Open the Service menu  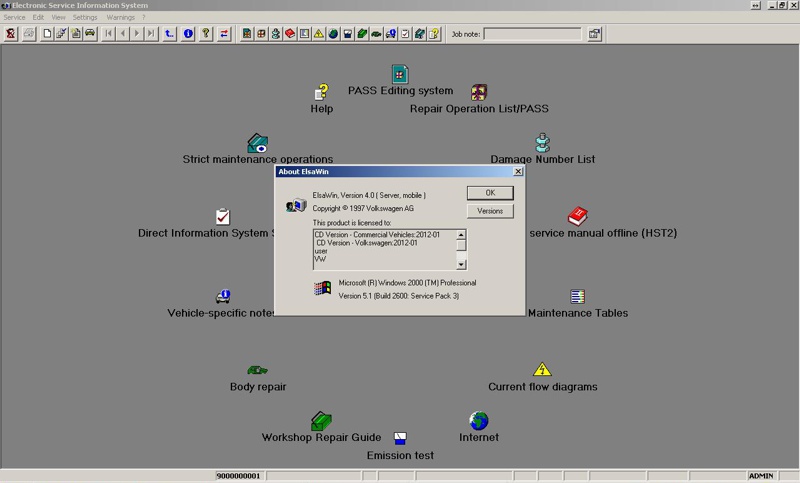tap(14, 17)
